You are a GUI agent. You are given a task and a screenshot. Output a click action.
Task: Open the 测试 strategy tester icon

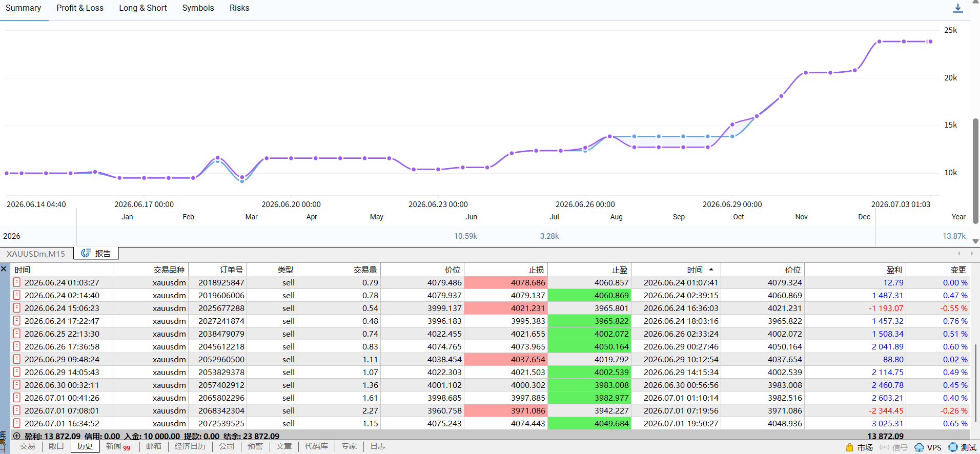[953, 447]
